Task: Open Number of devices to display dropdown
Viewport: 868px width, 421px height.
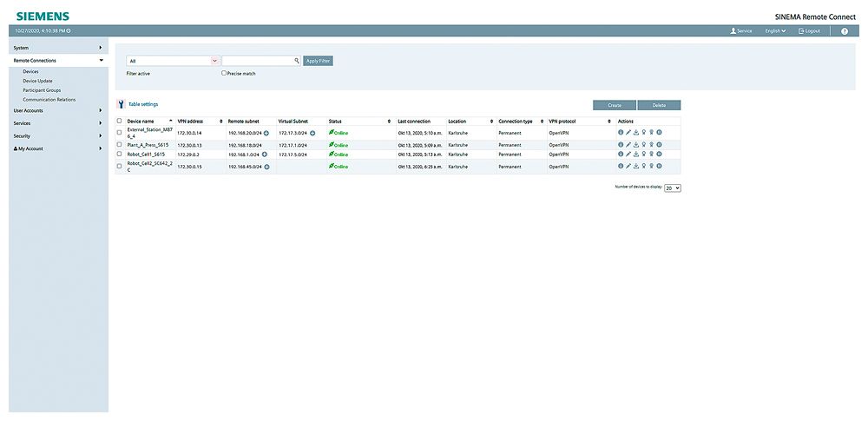Action: [x=673, y=188]
